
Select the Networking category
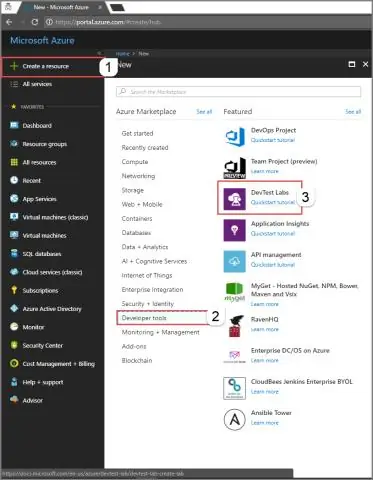138,176
